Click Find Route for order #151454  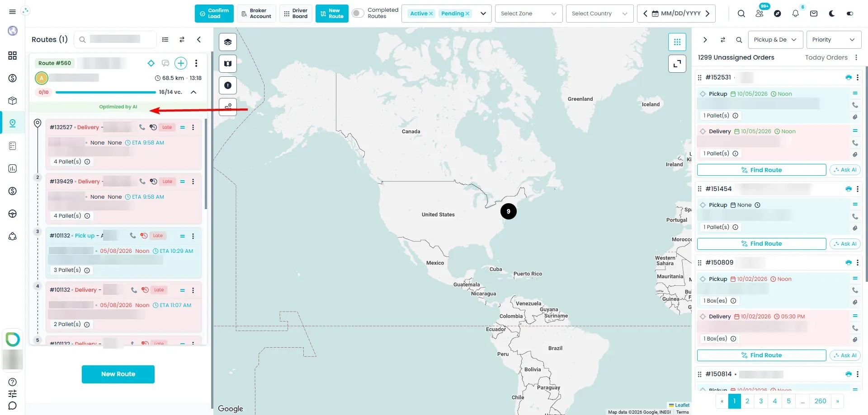[761, 244]
